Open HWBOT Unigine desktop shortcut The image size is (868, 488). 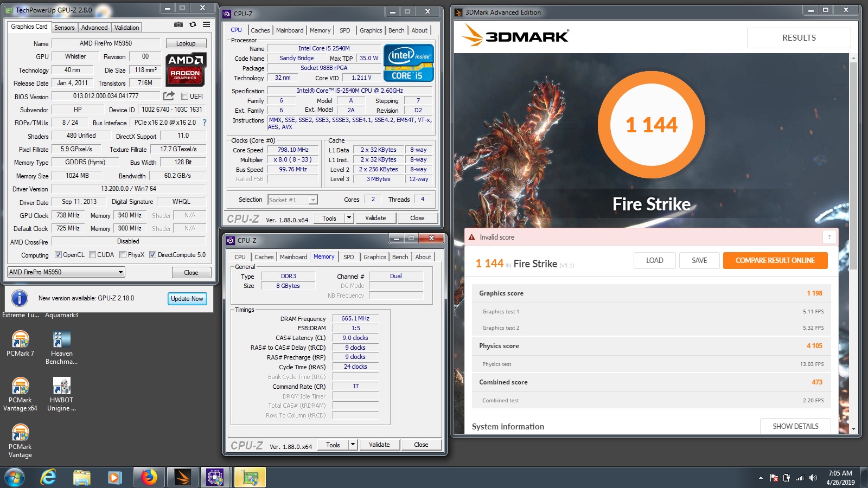click(61, 394)
